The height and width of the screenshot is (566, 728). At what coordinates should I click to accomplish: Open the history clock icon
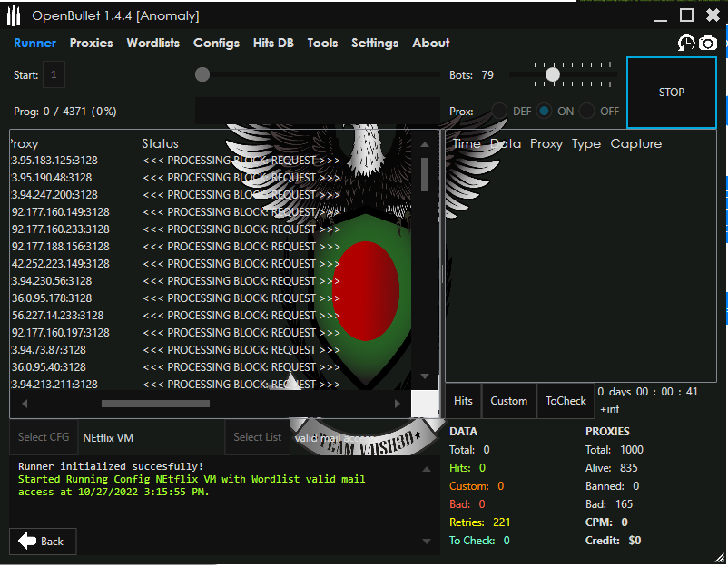point(685,44)
